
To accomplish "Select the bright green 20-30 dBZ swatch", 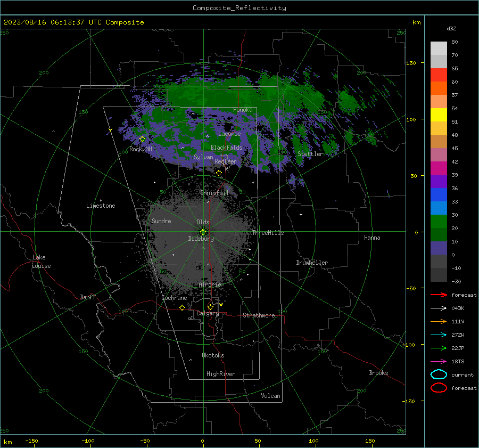I will tap(439, 222).
